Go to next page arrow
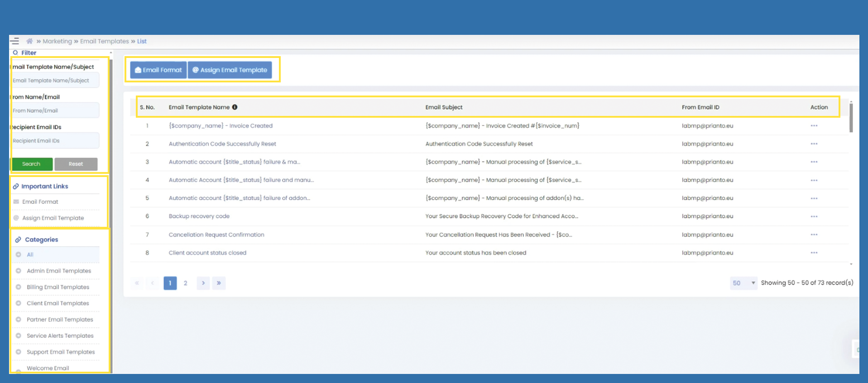 coord(203,283)
